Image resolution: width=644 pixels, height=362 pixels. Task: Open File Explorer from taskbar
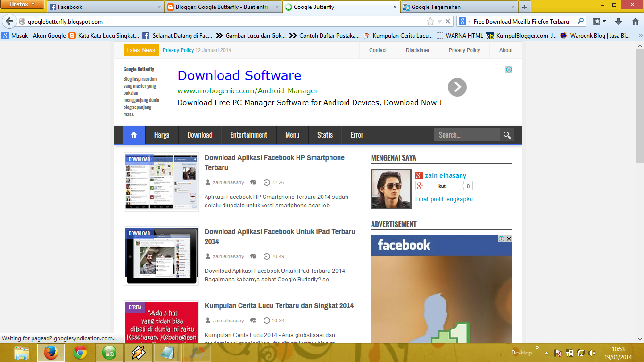pos(22,353)
